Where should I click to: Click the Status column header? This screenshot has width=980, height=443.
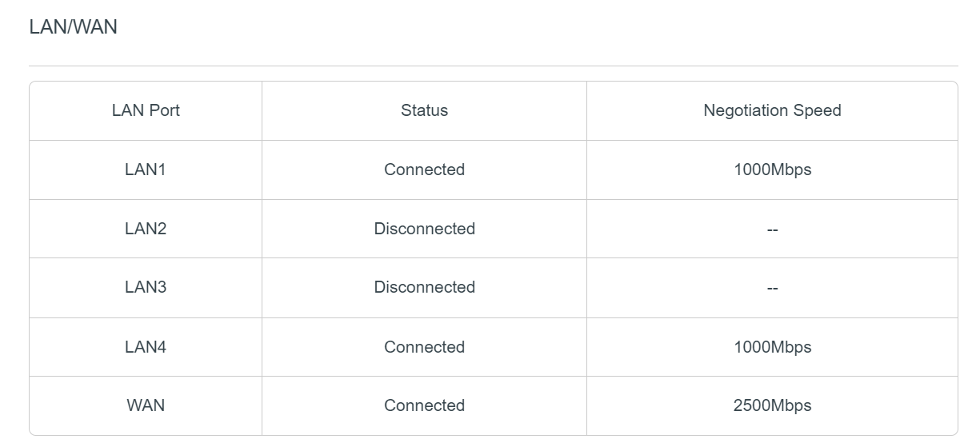(x=424, y=110)
